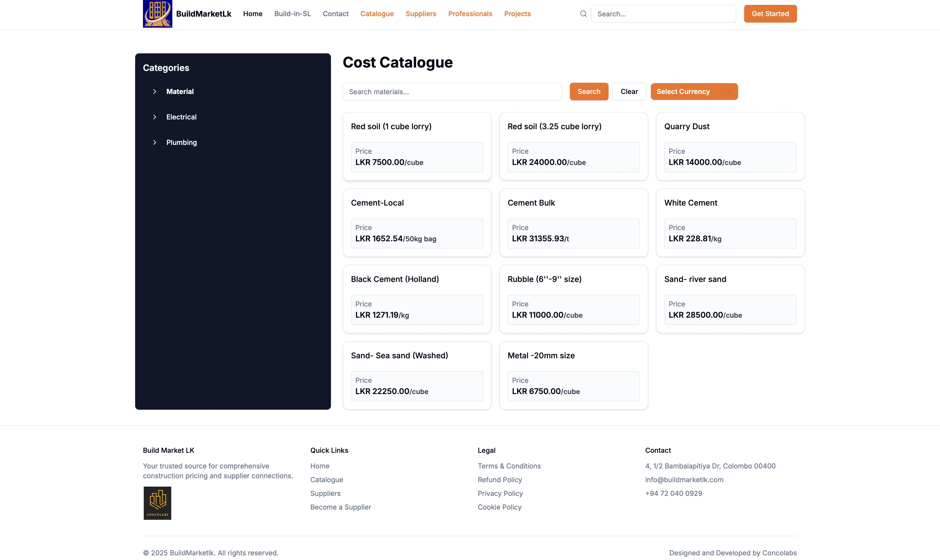Image resolution: width=940 pixels, height=560 pixels.
Task: Expand the Material category
Action: coord(180,91)
